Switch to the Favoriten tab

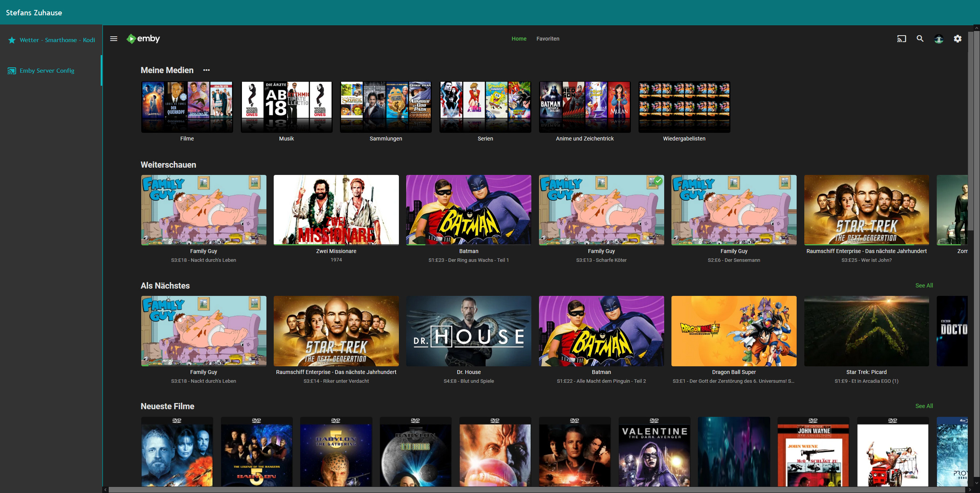point(548,39)
